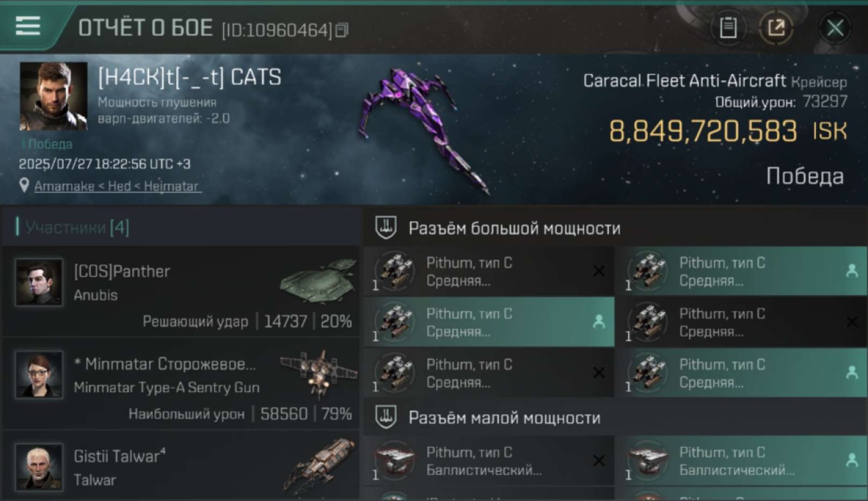The height and width of the screenshot is (501, 868).
Task: Open the Minmatar Sentry Gun participant entry
Action: [181, 383]
